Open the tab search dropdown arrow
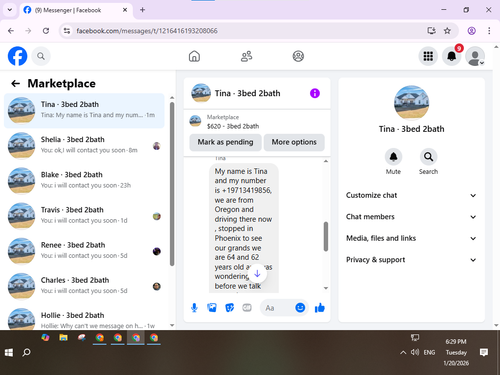Viewport: 500px width, 375px height. pyautogui.click(x=10, y=10)
